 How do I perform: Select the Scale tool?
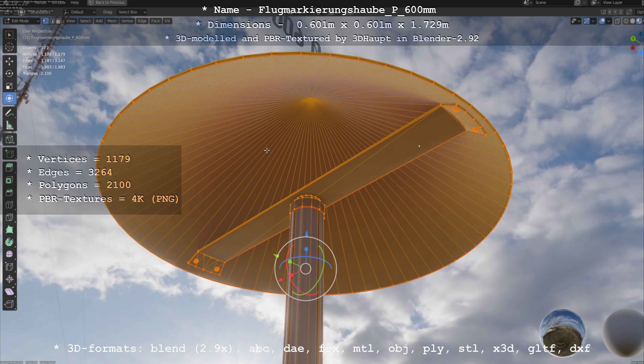pyautogui.click(x=9, y=86)
